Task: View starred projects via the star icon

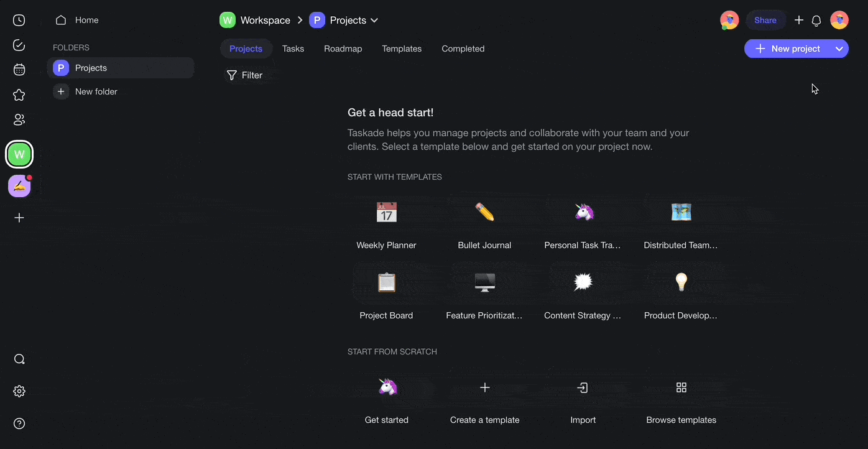Action: tap(19, 95)
